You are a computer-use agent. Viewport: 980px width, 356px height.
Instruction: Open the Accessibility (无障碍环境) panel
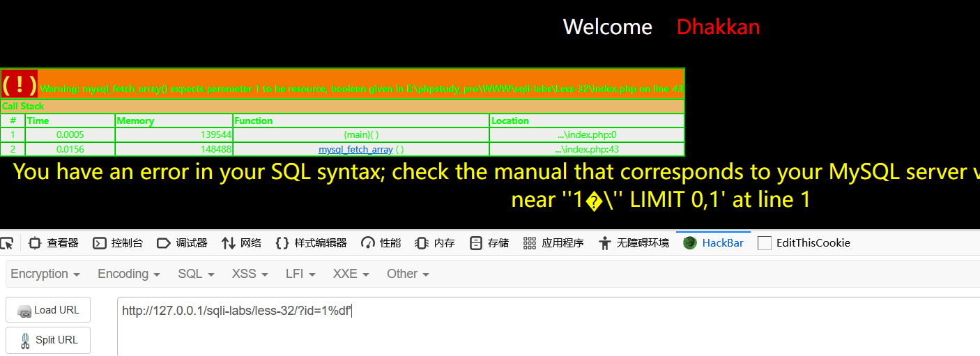634,243
